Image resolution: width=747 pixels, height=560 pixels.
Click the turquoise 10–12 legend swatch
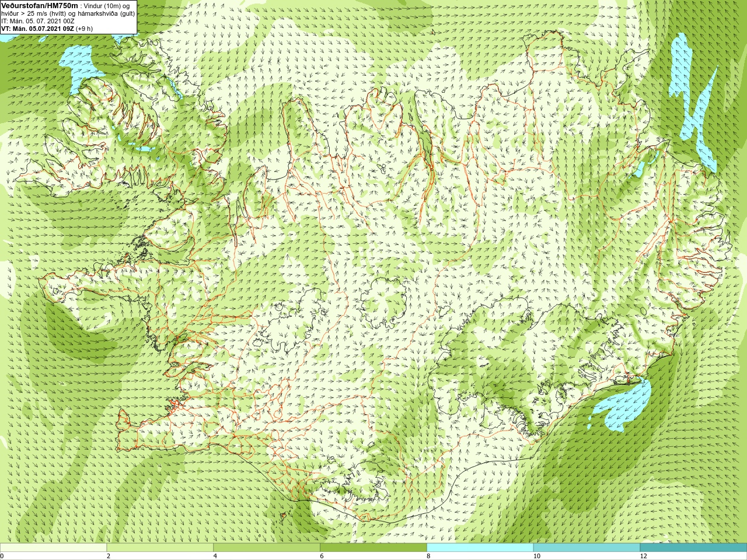pos(587,548)
